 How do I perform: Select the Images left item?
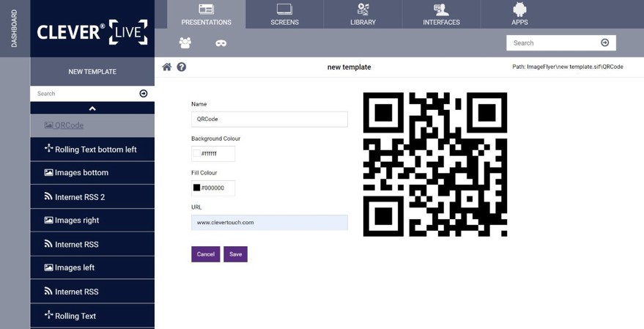92,267
